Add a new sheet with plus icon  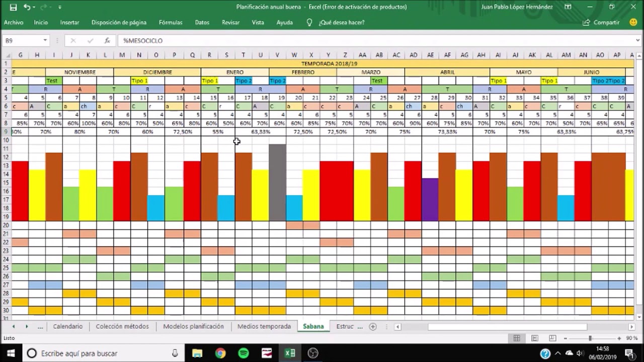coord(373,326)
